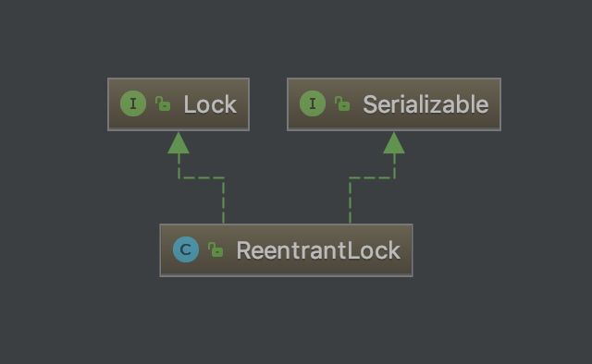Select the Lock node label text
This screenshot has width=592, height=364.
(x=210, y=104)
